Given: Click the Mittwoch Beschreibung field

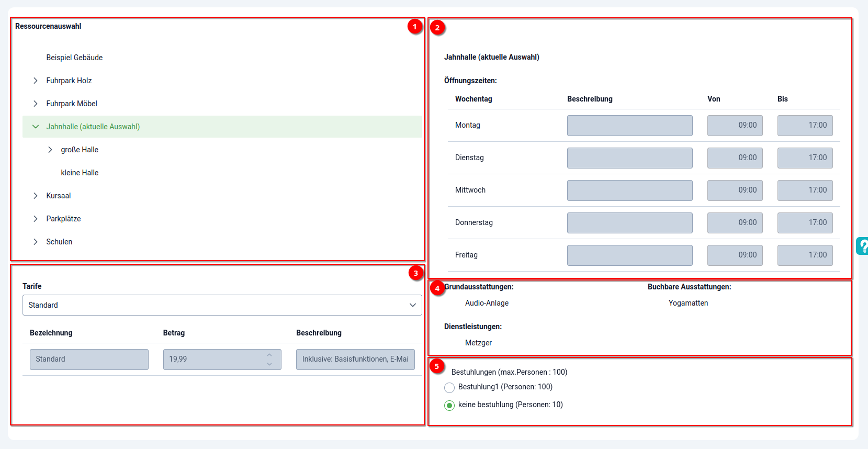Looking at the screenshot, I should (x=629, y=190).
